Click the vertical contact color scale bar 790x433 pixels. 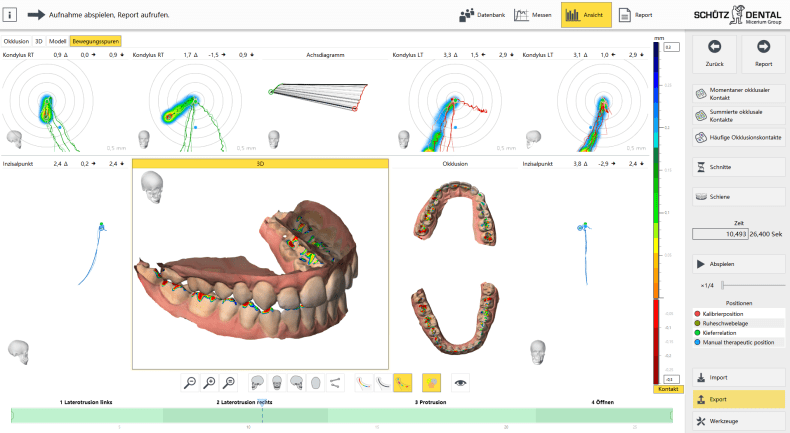coord(656,213)
